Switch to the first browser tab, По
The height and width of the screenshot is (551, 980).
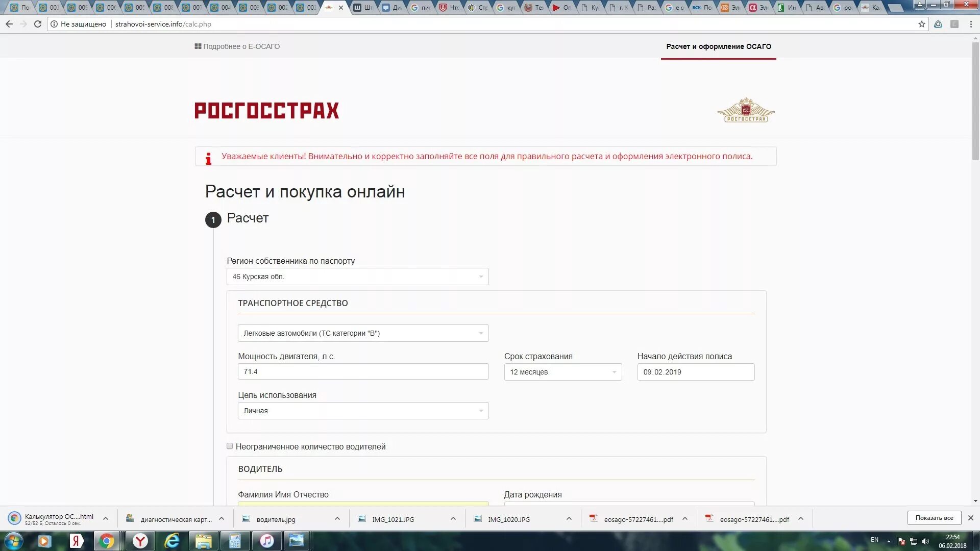tap(20, 8)
